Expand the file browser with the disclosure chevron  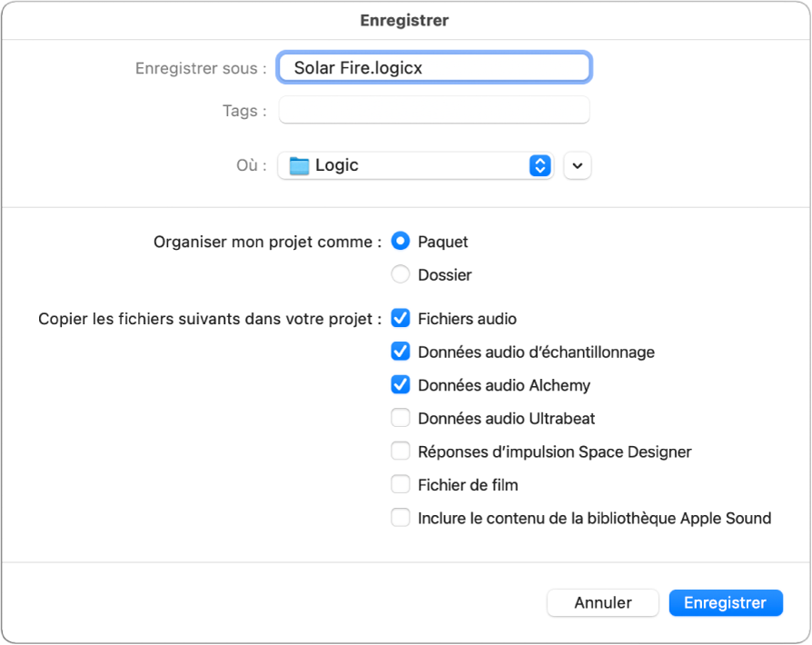577,165
